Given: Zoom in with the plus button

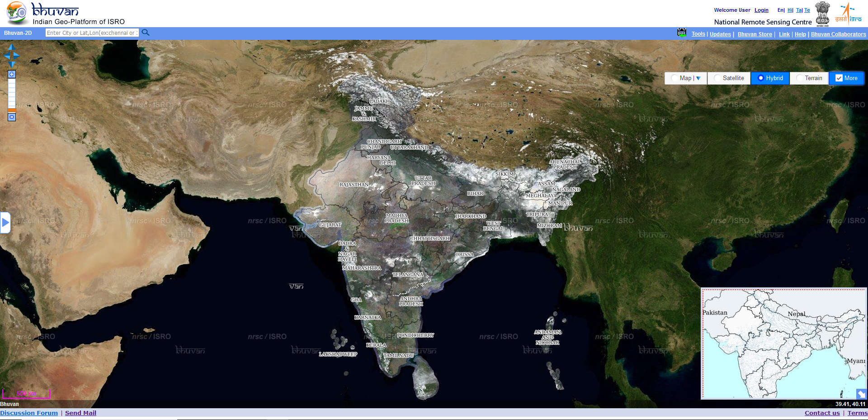Looking at the screenshot, I should pos(12,74).
